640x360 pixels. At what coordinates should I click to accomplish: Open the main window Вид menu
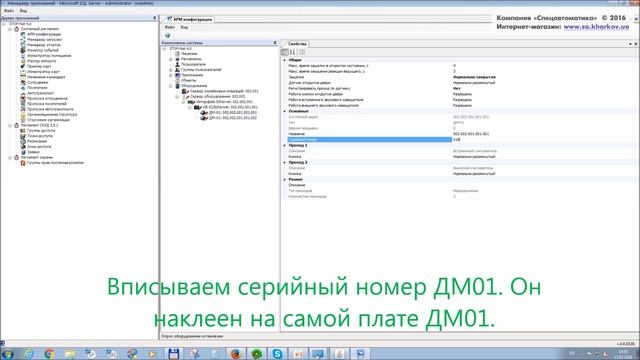[23, 11]
